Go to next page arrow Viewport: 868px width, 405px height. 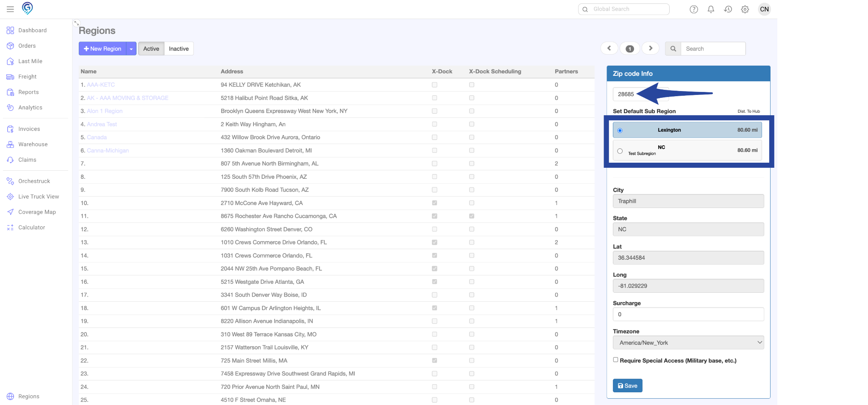pos(651,48)
